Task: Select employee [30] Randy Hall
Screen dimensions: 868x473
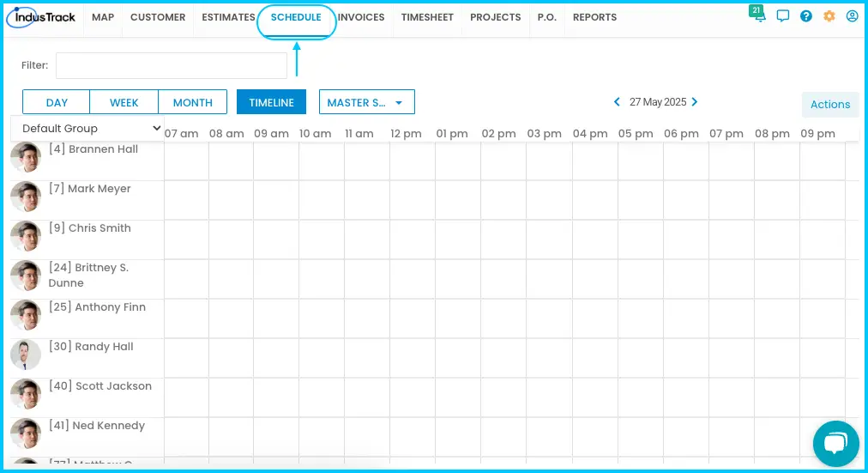Action: pos(91,346)
